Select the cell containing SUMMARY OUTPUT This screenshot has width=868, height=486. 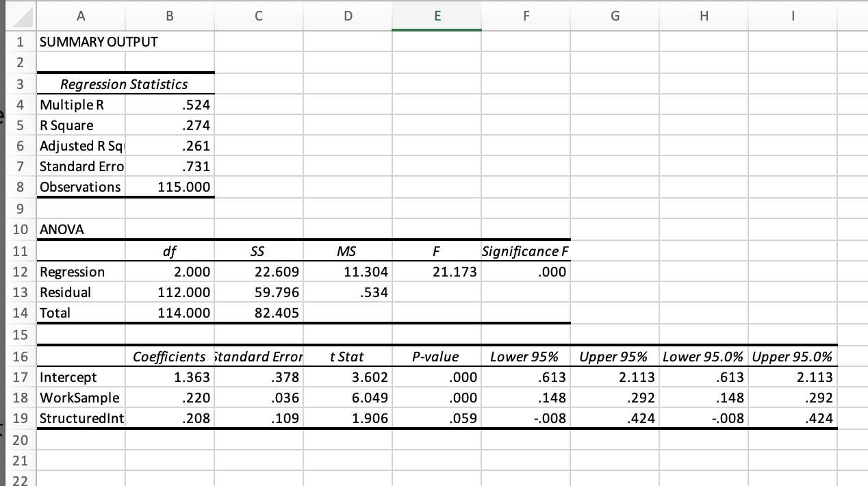click(80, 42)
